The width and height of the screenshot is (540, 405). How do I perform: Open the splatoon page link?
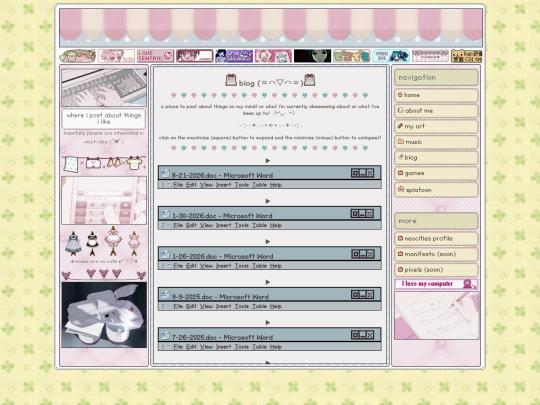pos(436,190)
